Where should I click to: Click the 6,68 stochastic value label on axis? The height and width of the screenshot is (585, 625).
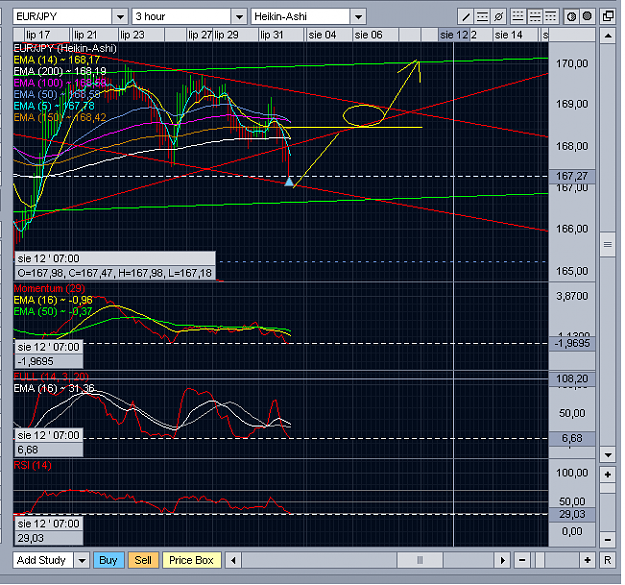[x=572, y=439]
